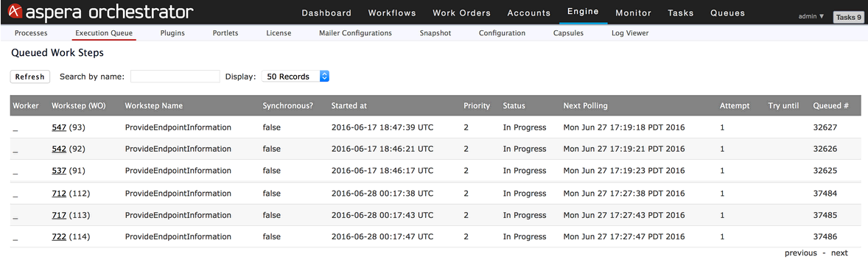Go to the Workflows menu
This screenshot has height=268, width=868.
click(392, 13)
